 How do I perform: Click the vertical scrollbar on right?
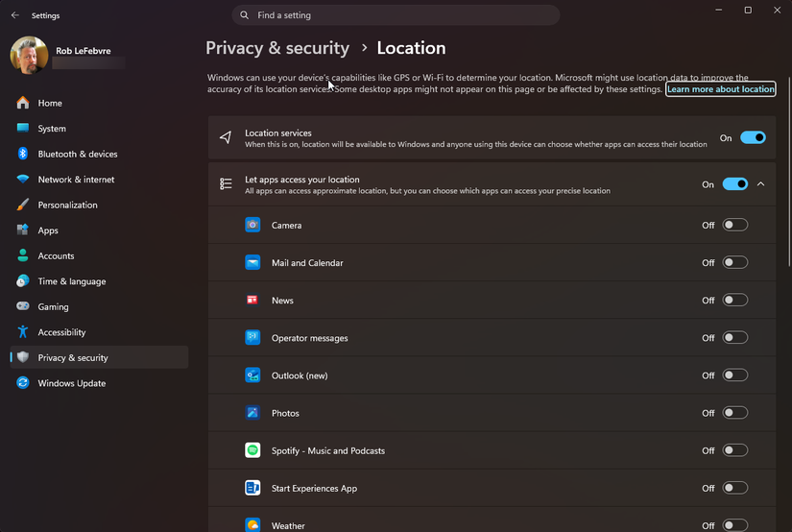coord(789,172)
